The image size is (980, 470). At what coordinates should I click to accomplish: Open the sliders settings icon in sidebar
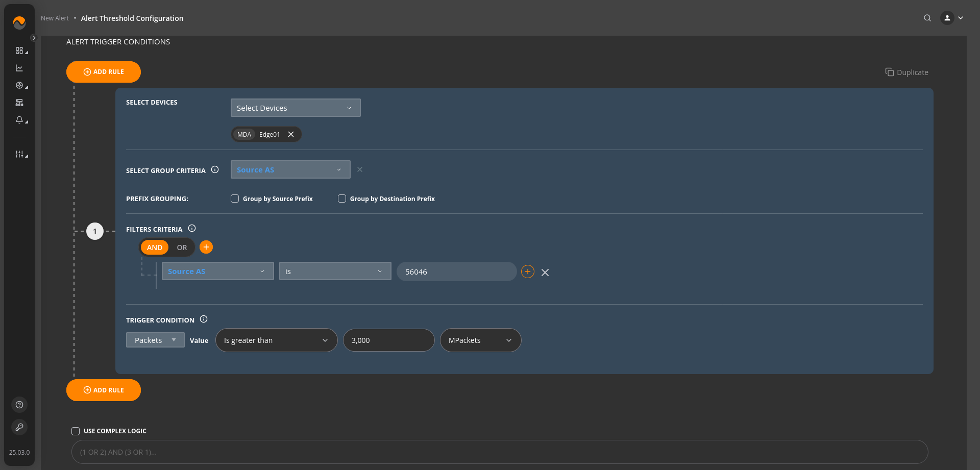19,154
